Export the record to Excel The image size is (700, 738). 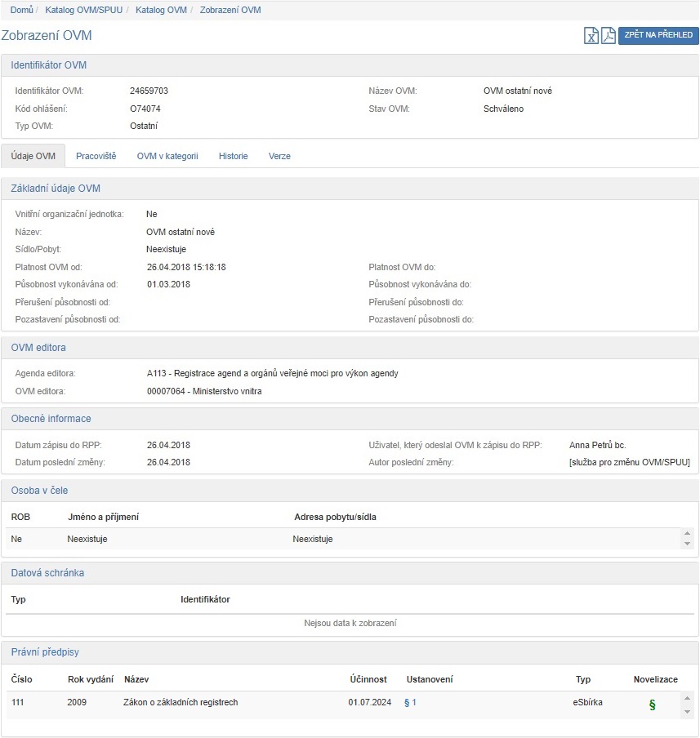[591, 35]
